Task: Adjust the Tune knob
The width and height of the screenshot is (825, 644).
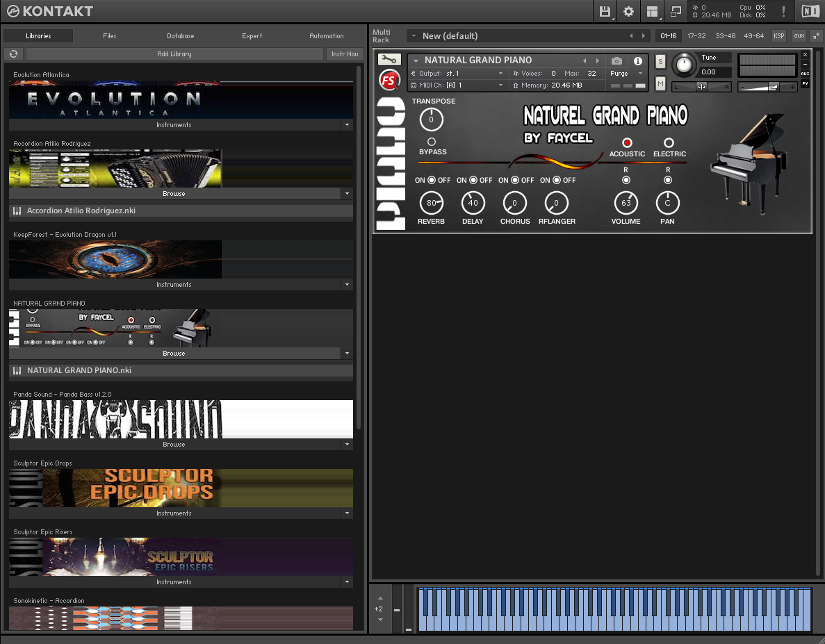Action: [683, 65]
